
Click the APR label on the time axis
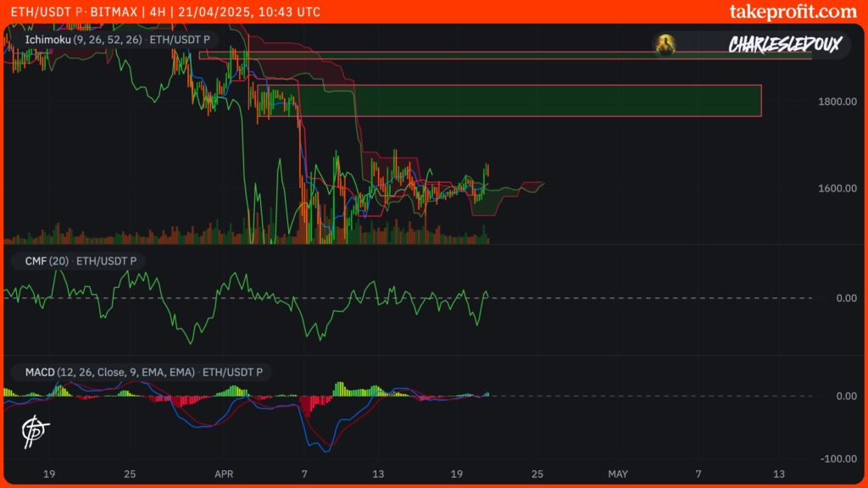pyautogui.click(x=224, y=475)
